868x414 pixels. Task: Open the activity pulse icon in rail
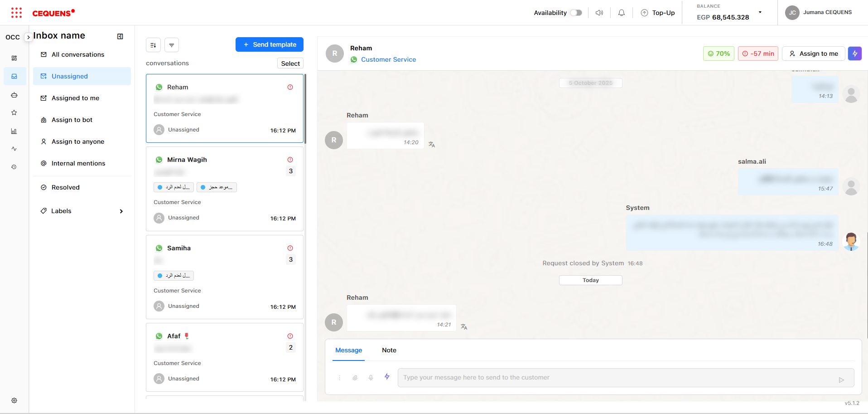pos(14,149)
